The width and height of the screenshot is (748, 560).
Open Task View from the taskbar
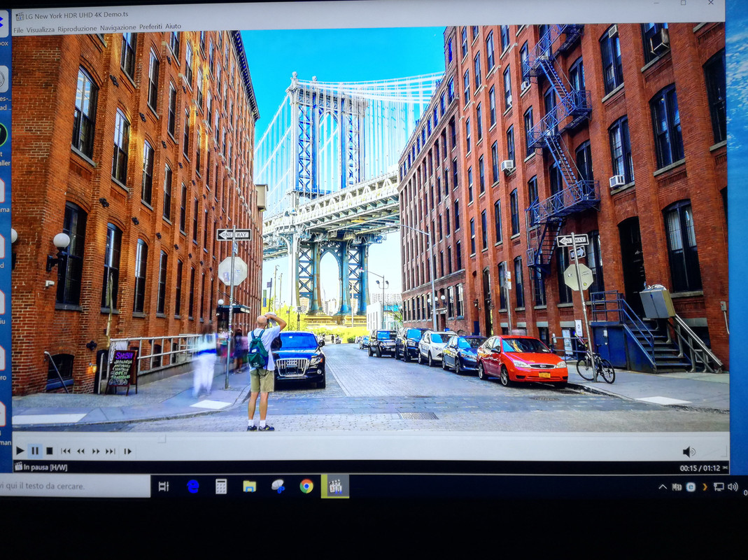(x=164, y=486)
